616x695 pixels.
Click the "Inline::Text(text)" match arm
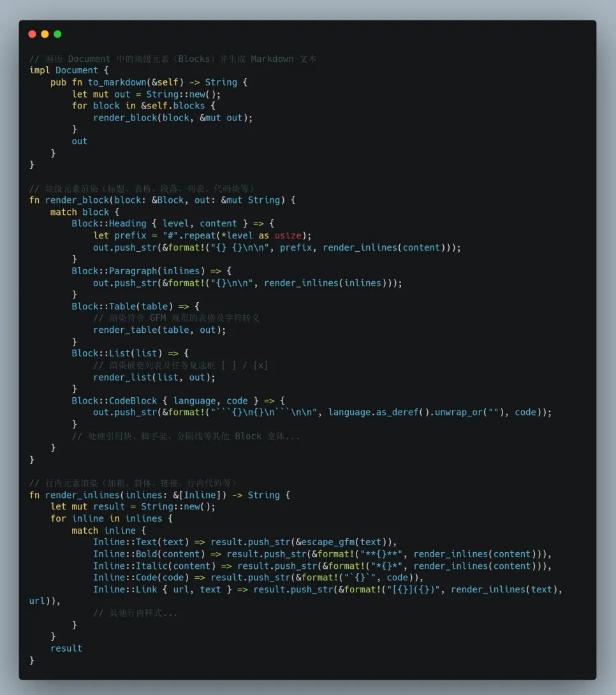141,543
